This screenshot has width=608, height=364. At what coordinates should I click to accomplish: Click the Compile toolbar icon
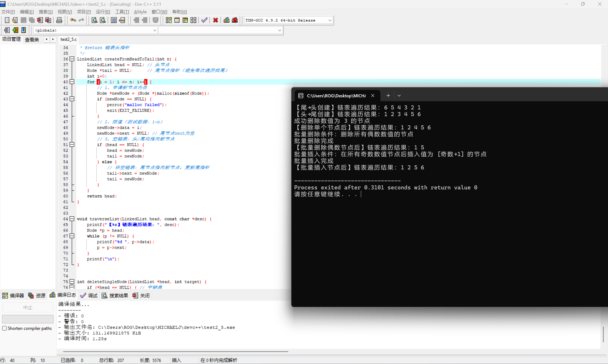168,20
